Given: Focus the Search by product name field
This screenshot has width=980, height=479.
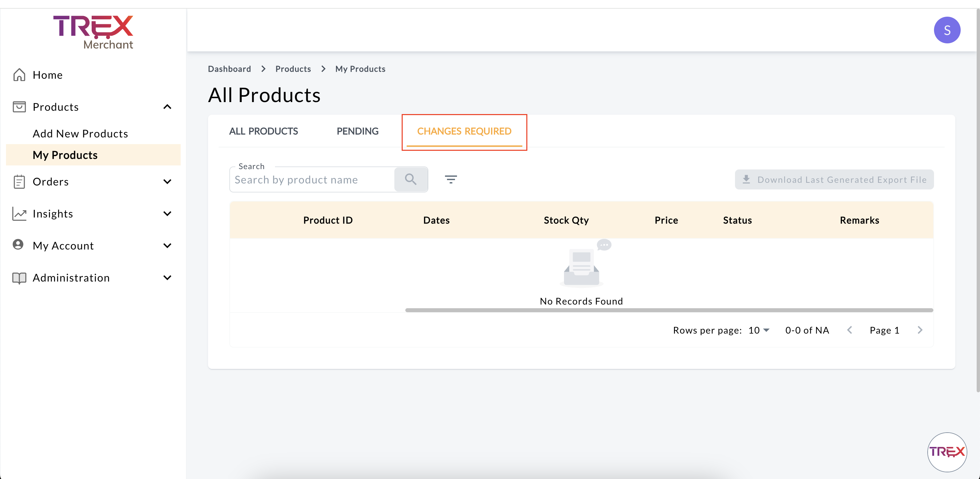Looking at the screenshot, I should pos(312,180).
